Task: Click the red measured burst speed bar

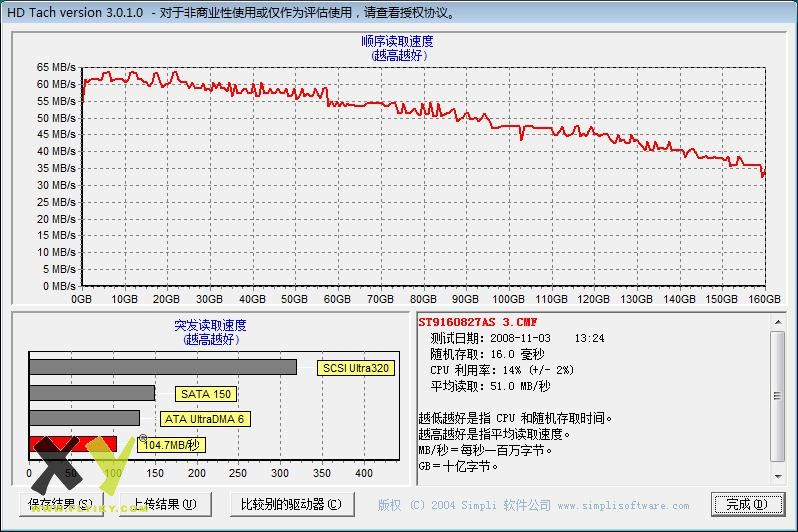Action: tap(73, 444)
